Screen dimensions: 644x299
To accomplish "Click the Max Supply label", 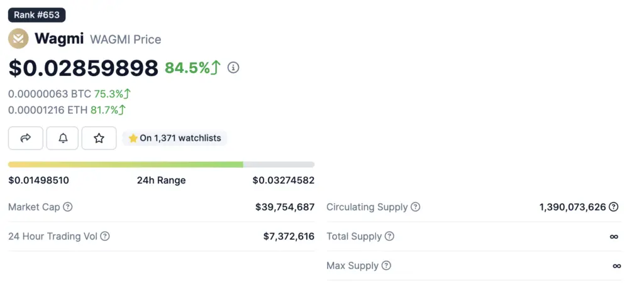I will pos(352,266).
